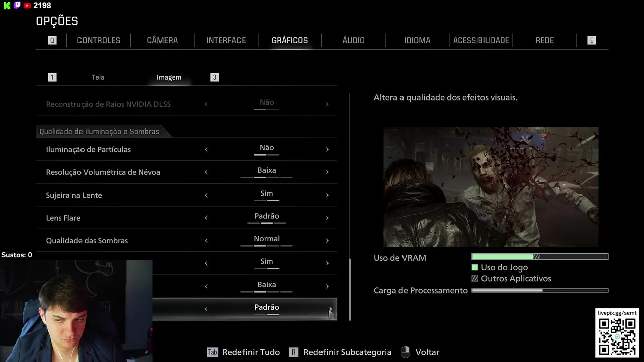The height and width of the screenshot is (362, 644).
Task: Raise Qualidade das Sombras with right arrow
Action: [327, 240]
